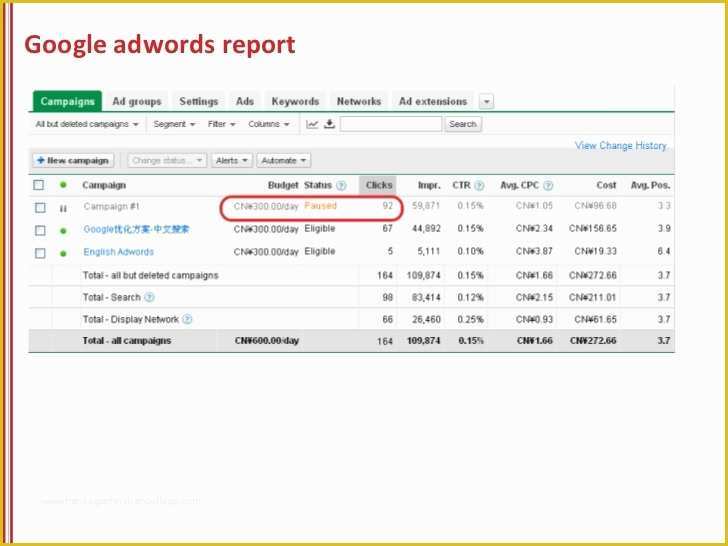Open the Settings tab
The image size is (728, 546).
click(x=199, y=101)
